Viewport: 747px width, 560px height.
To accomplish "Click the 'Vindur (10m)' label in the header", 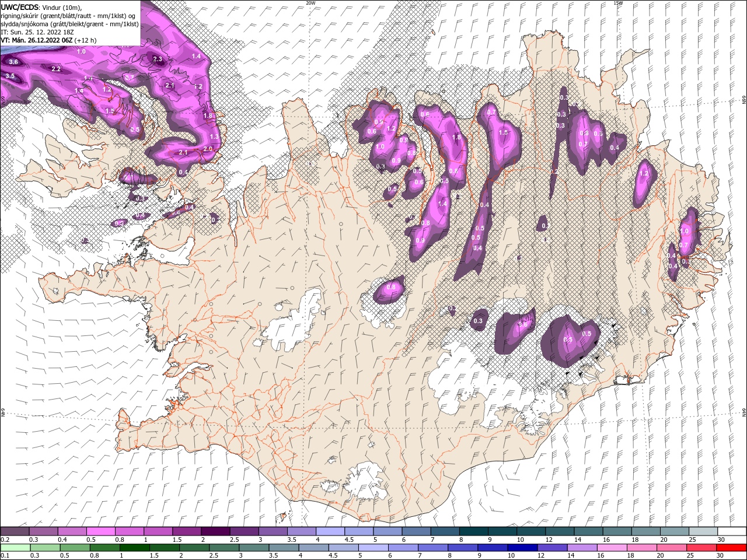I will 62,7.
